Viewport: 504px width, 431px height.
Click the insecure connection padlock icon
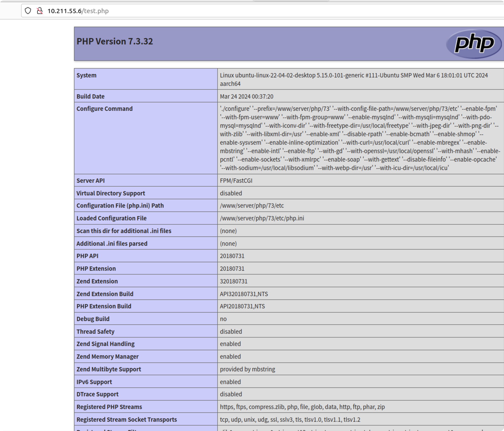click(x=40, y=11)
